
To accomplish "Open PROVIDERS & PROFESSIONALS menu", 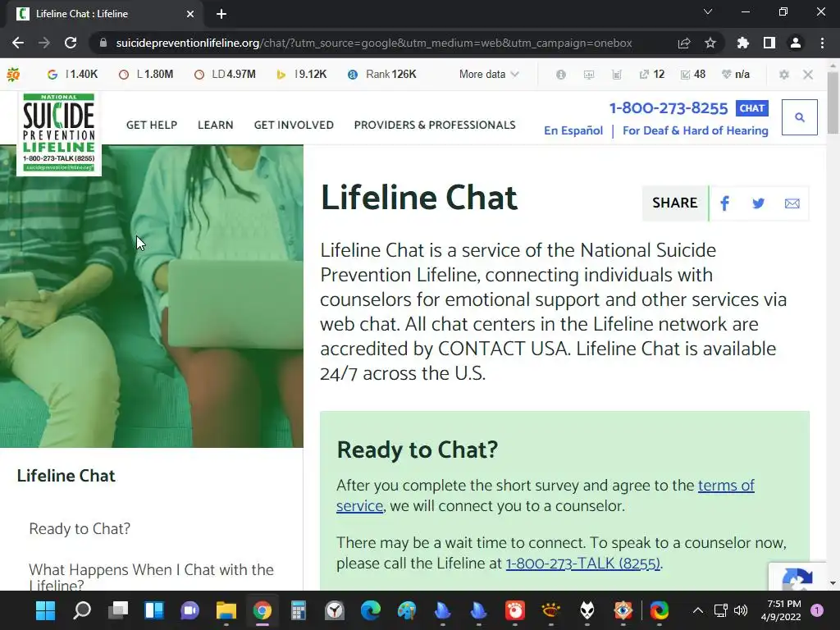I will (435, 125).
